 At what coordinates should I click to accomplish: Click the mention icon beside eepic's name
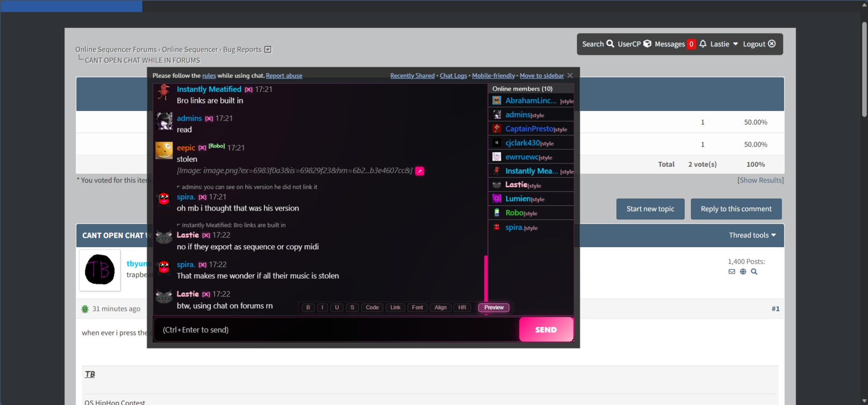(x=203, y=148)
